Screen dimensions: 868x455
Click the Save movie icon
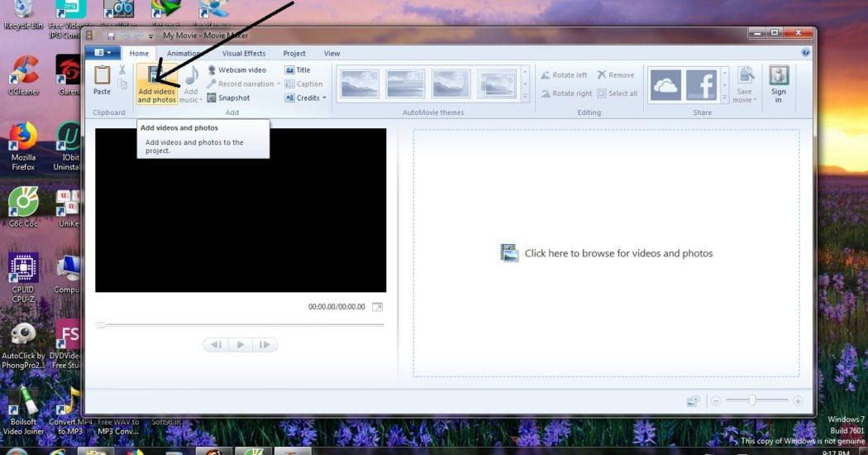coord(745,76)
